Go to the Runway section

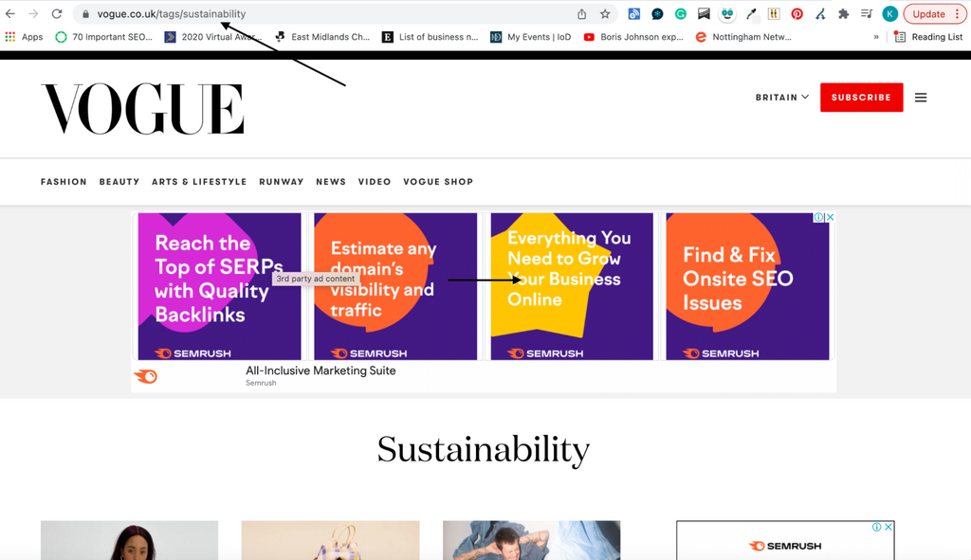coord(282,182)
